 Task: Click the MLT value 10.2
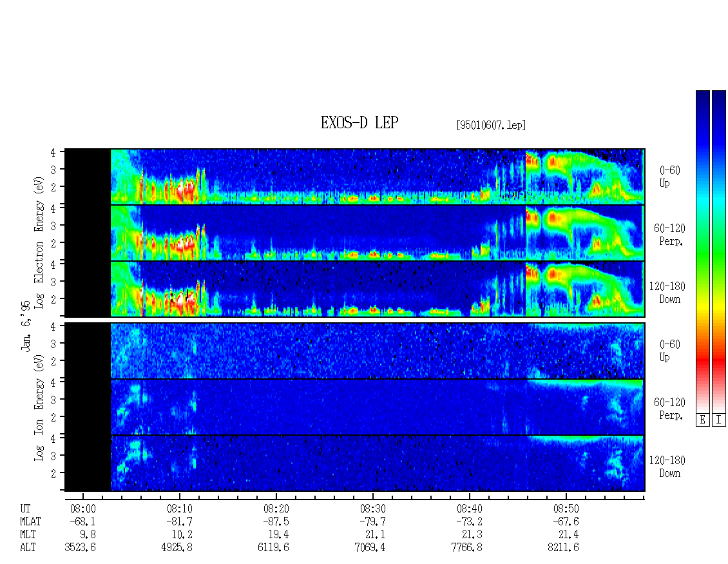tap(182, 535)
